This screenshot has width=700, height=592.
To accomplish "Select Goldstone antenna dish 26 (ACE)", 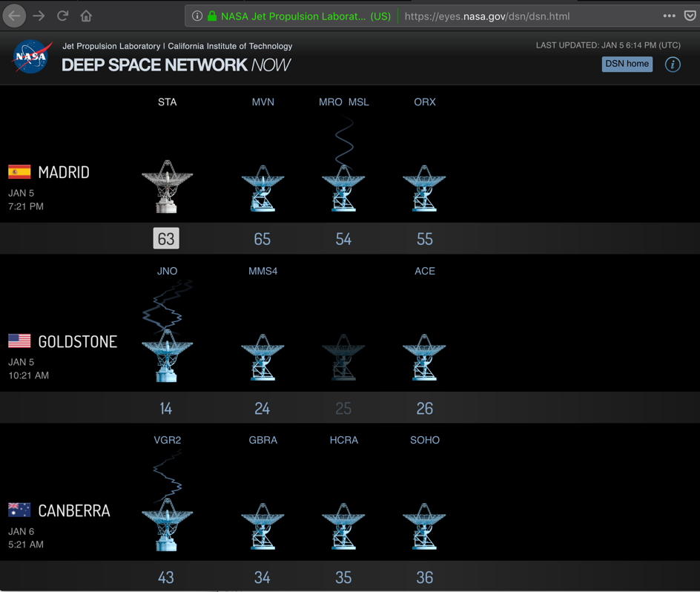I will pyautogui.click(x=424, y=357).
